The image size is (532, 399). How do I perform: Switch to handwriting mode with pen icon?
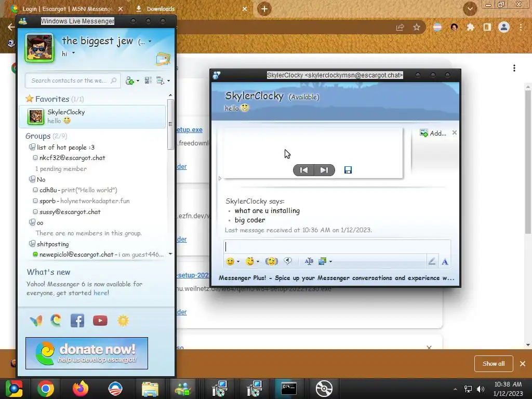[432, 261]
